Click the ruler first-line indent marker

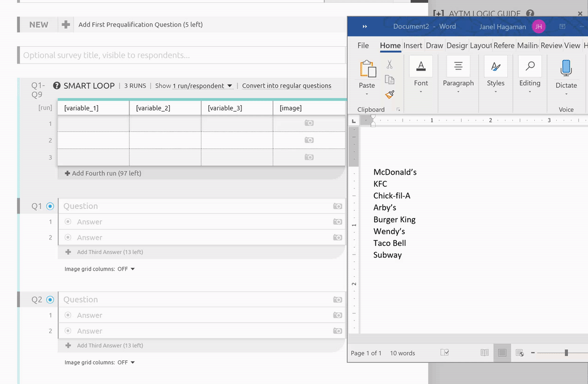[373, 118]
